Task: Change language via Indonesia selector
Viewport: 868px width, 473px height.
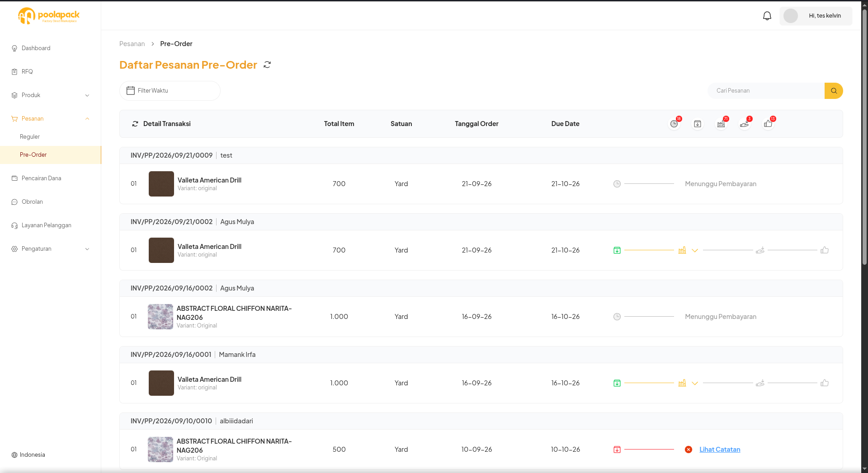Action: tap(28, 455)
